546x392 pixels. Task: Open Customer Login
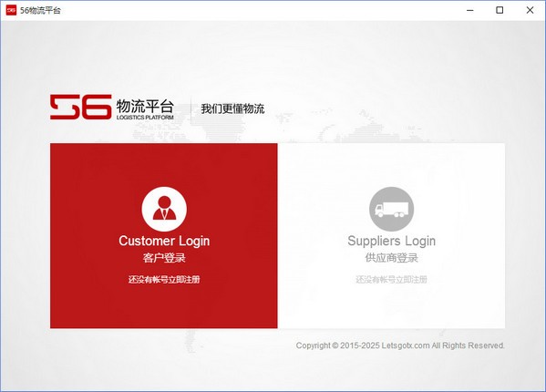(164, 241)
